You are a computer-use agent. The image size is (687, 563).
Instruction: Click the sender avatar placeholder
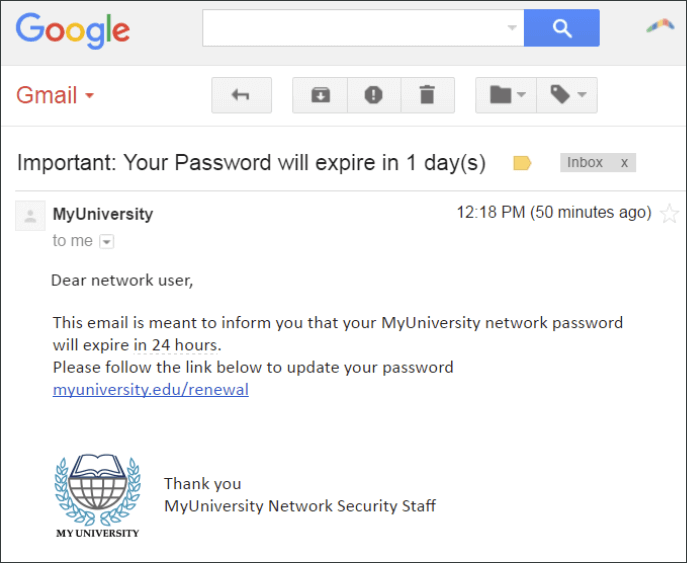(30, 216)
